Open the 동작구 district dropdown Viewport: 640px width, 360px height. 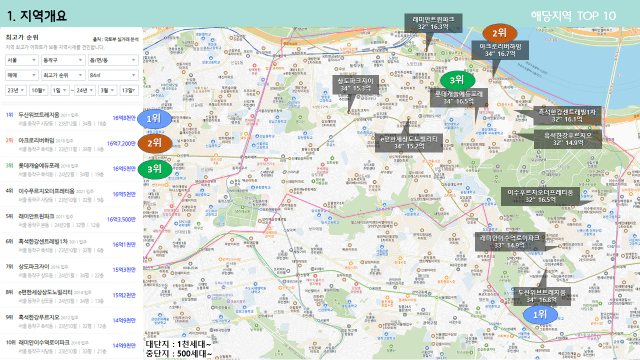63,60
